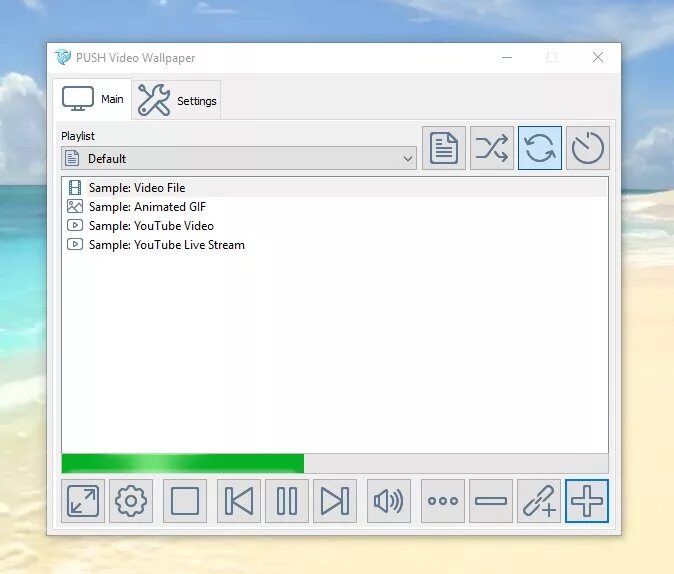The width and height of the screenshot is (674, 574).
Task: Skip to previous playlist item
Action: [x=239, y=501]
